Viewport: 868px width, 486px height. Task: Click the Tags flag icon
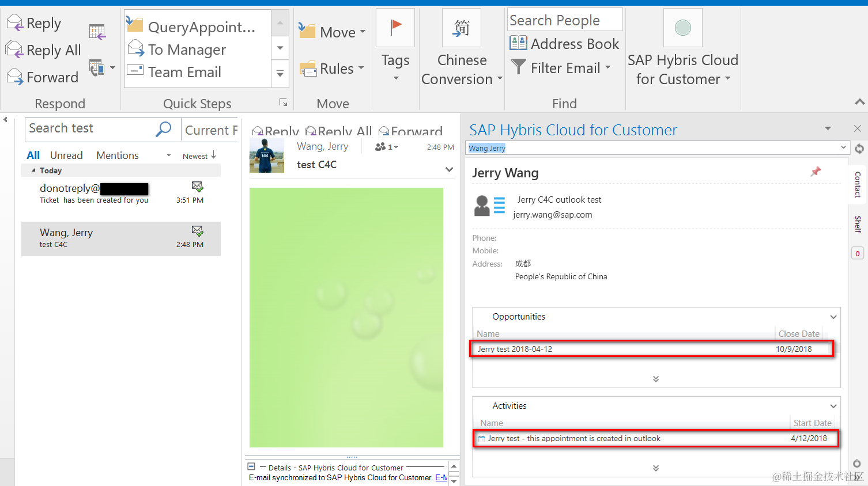(395, 27)
